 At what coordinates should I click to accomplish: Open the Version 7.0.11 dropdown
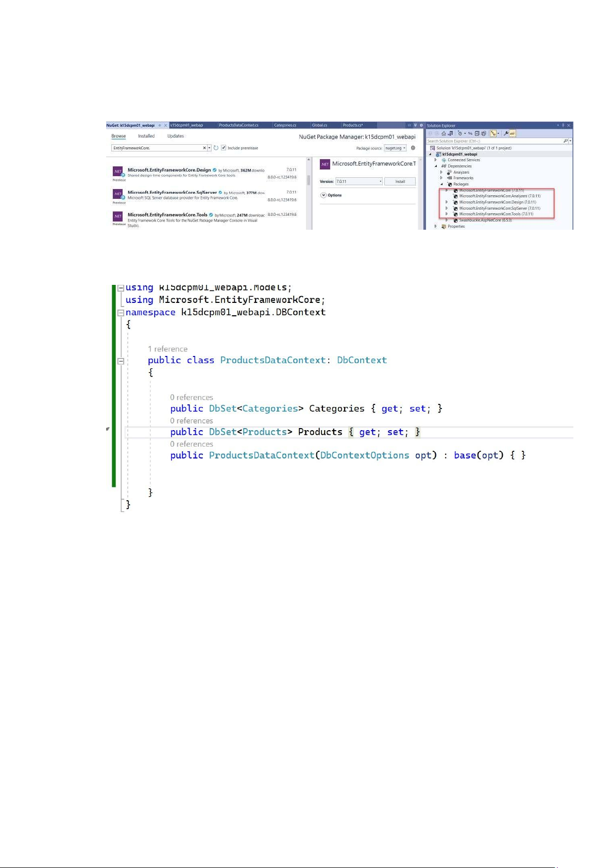(380, 181)
